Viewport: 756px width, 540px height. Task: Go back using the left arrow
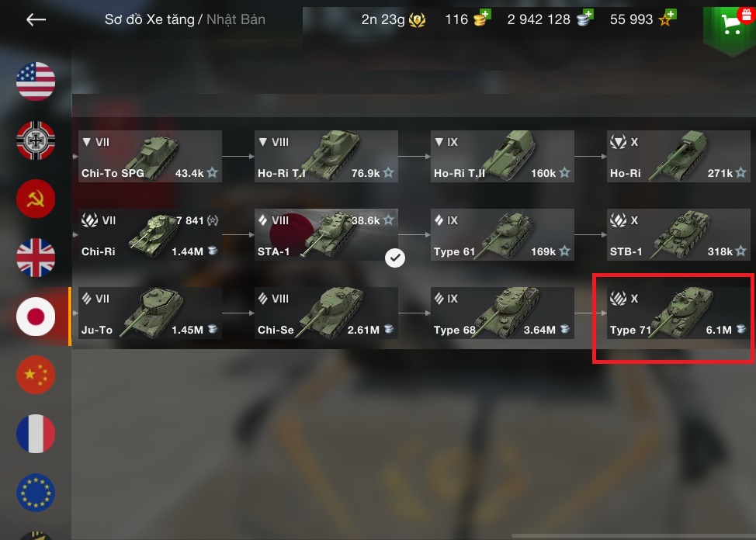(36, 19)
